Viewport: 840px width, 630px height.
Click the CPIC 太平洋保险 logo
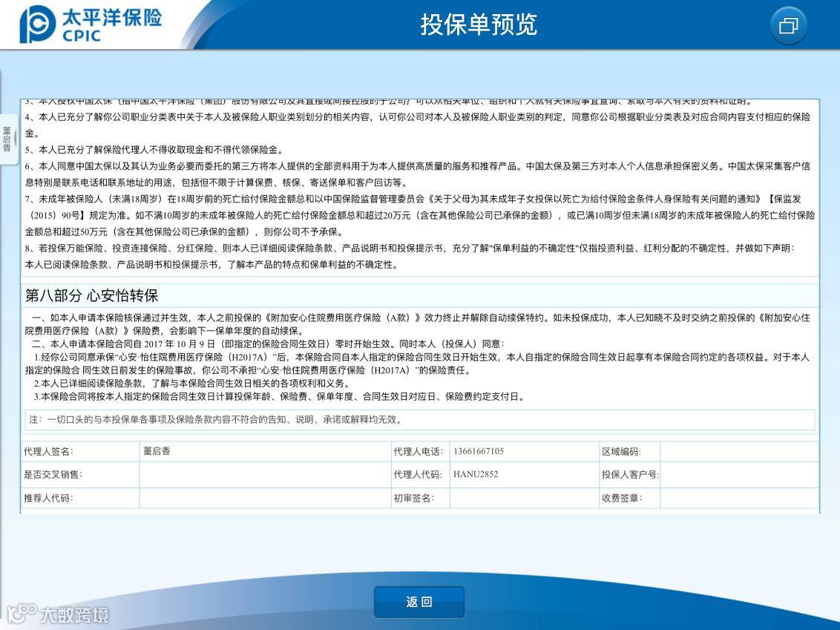pyautogui.click(x=91, y=24)
